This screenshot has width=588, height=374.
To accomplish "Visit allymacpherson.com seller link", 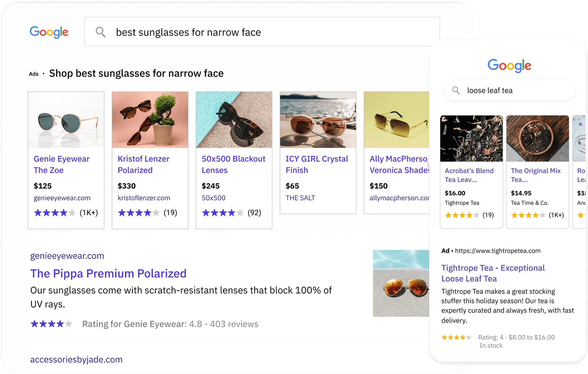I will 399,198.
